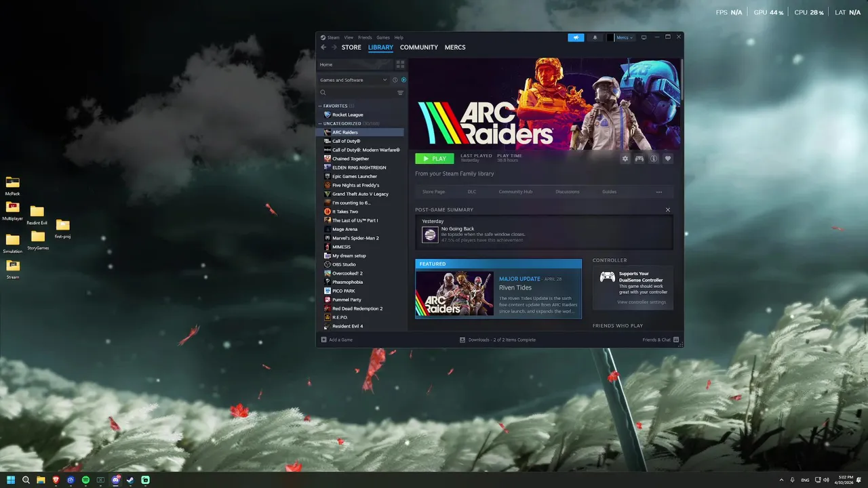Screen dimensions: 868x488
Task: Open the Friends menu
Action: click(x=365, y=37)
